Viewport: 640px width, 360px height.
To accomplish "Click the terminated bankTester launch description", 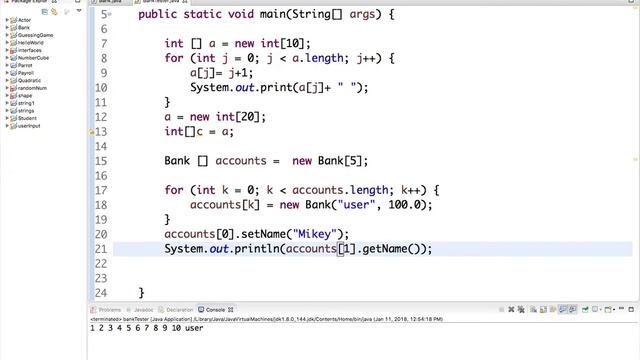I will click(266, 319).
